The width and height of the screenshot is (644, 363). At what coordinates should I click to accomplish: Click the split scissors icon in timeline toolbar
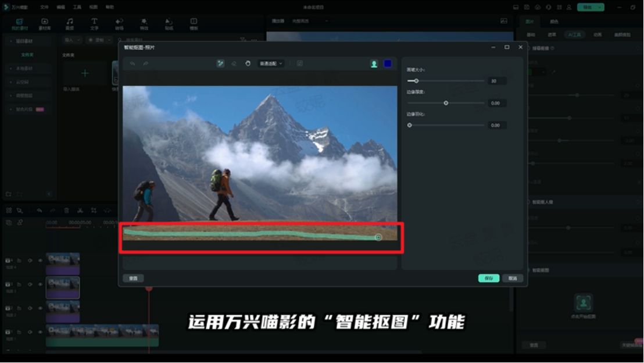[80, 211]
